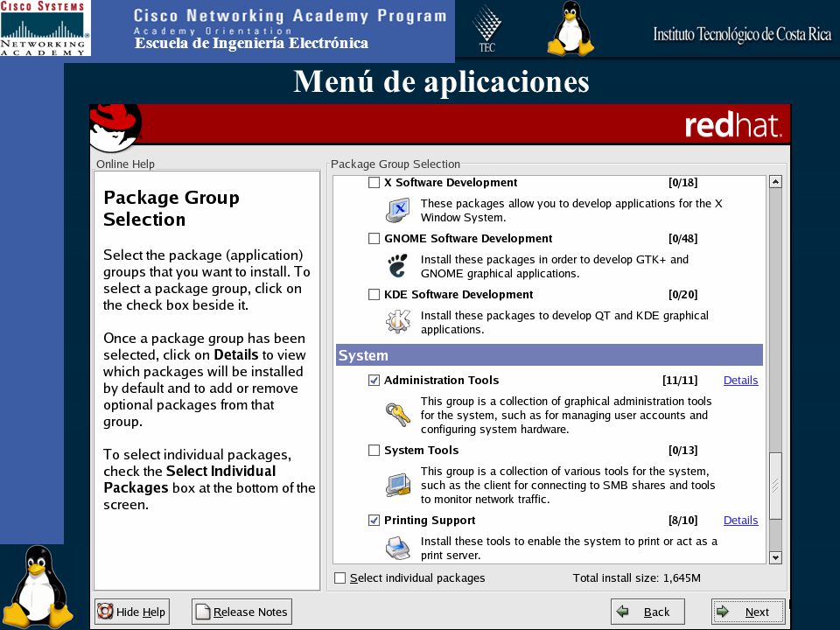Click the scrollbar down arrow
The image size is (840, 630).
pos(775,557)
